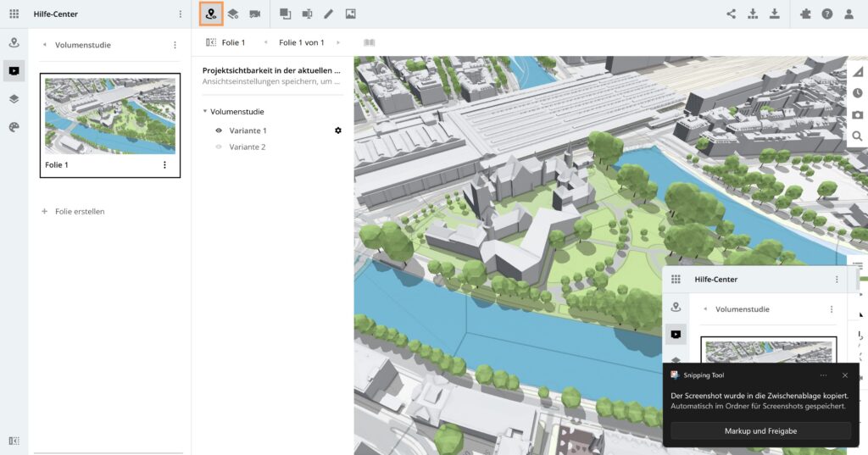The height and width of the screenshot is (455, 868).
Task: Open the help question mark icon
Action: [x=826, y=14]
